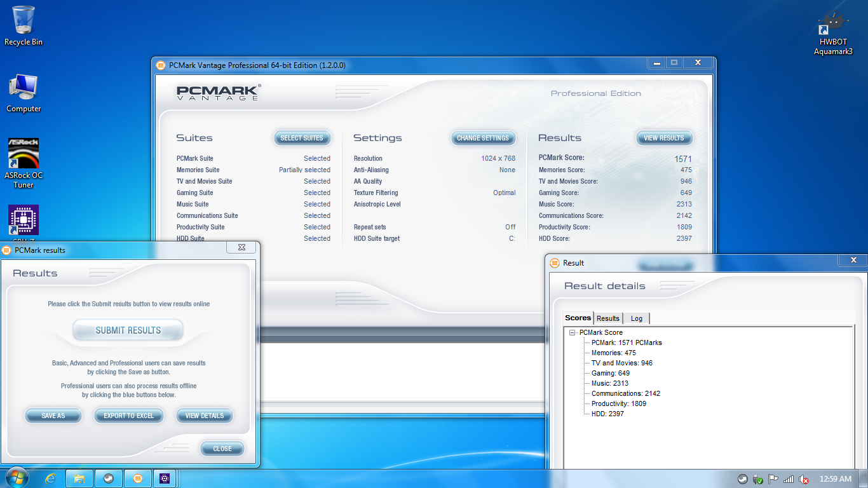Click the 'Partially selected' status text
The width and height of the screenshot is (868, 488).
pos(304,170)
